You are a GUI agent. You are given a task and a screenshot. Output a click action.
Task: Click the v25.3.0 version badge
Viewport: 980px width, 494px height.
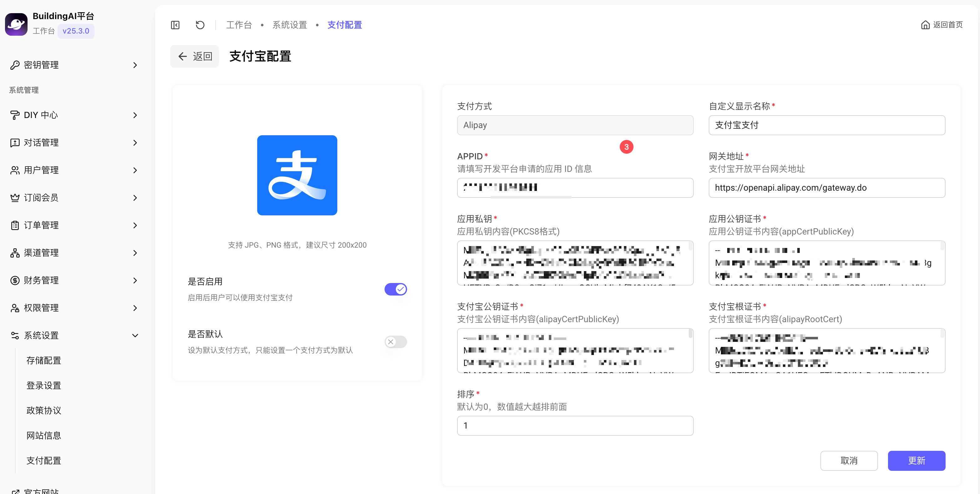coord(76,31)
